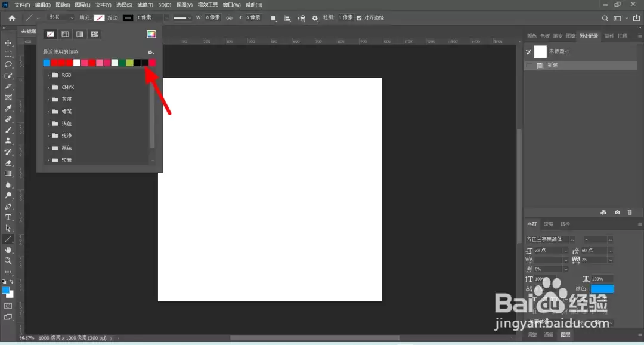Delete current history state via trash icon
The image size is (644, 345).
[630, 212]
